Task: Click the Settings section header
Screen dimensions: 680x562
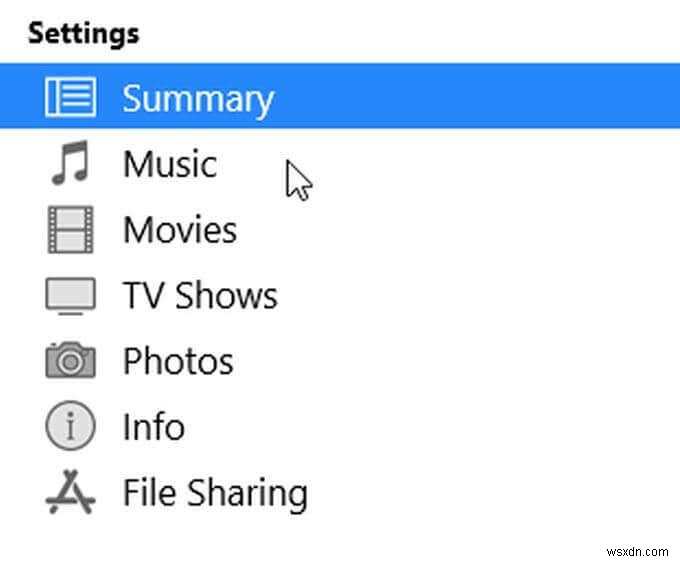Action: point(83,33)
